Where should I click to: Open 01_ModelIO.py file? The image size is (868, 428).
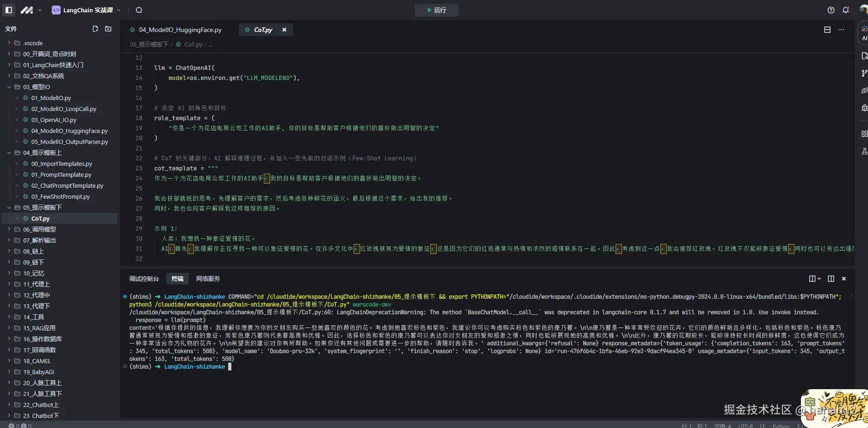pos(59,98)
